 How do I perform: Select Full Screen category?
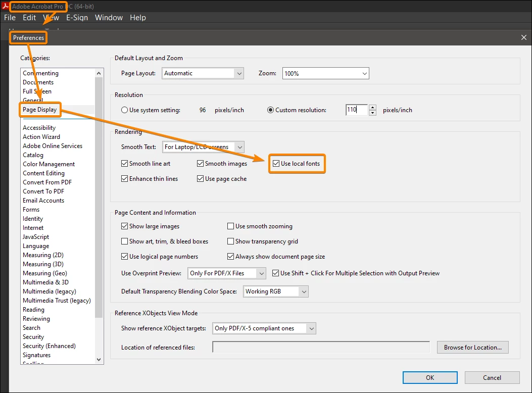(x=37, y=91)
